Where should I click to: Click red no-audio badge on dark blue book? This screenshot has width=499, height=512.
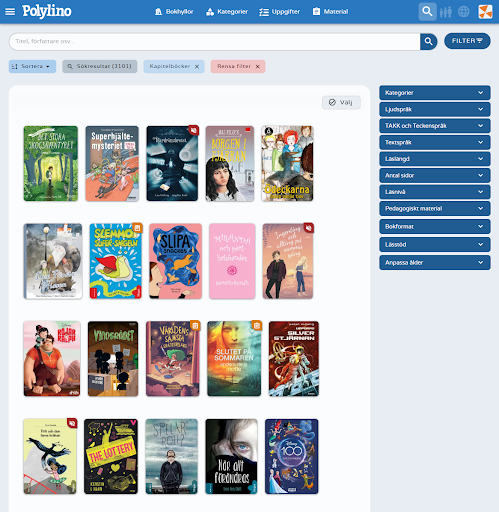193,130
